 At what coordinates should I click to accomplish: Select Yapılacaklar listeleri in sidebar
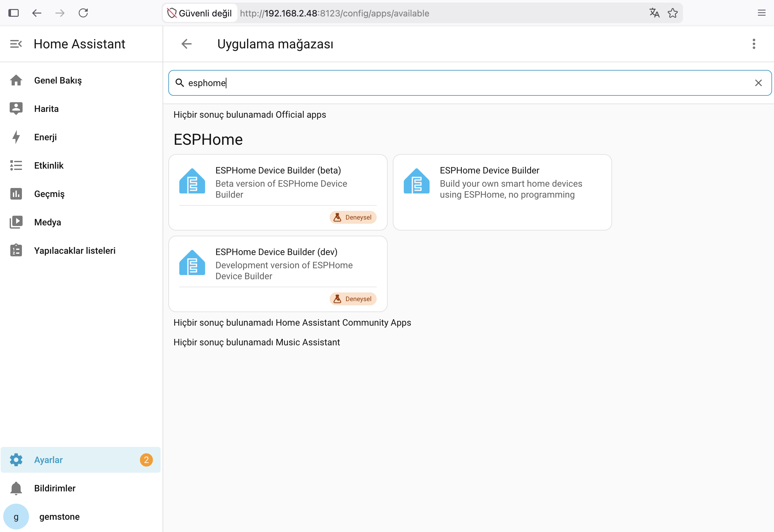point(81,250)
